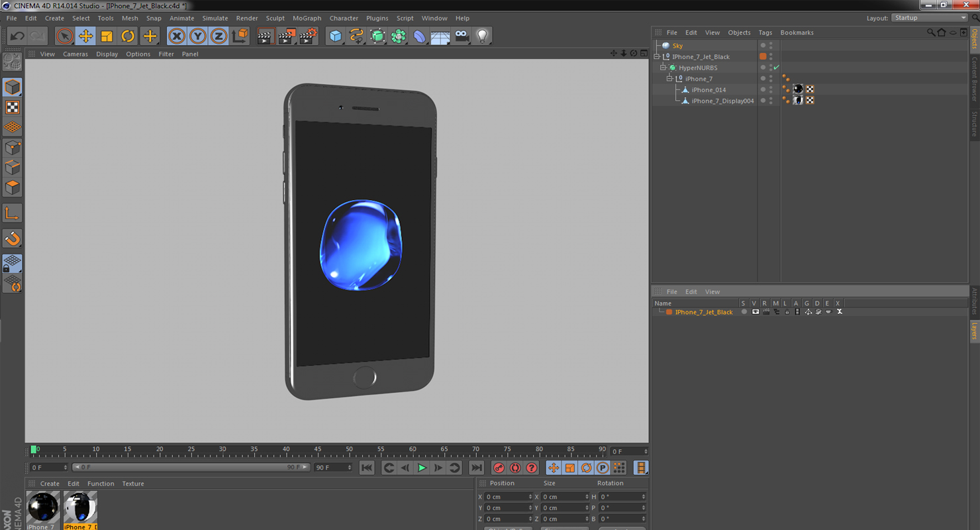The height and width of the screenshot is (530, 980).
Task: Click the magnet Snap icon
Action: point(13,238)
